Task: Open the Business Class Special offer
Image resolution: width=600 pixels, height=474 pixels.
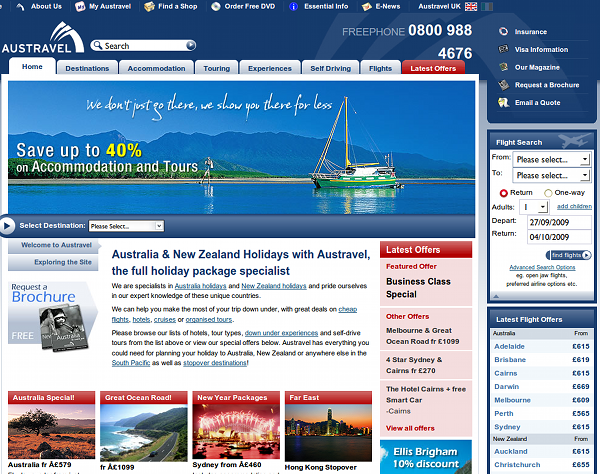Action: [x=418, y=288]
